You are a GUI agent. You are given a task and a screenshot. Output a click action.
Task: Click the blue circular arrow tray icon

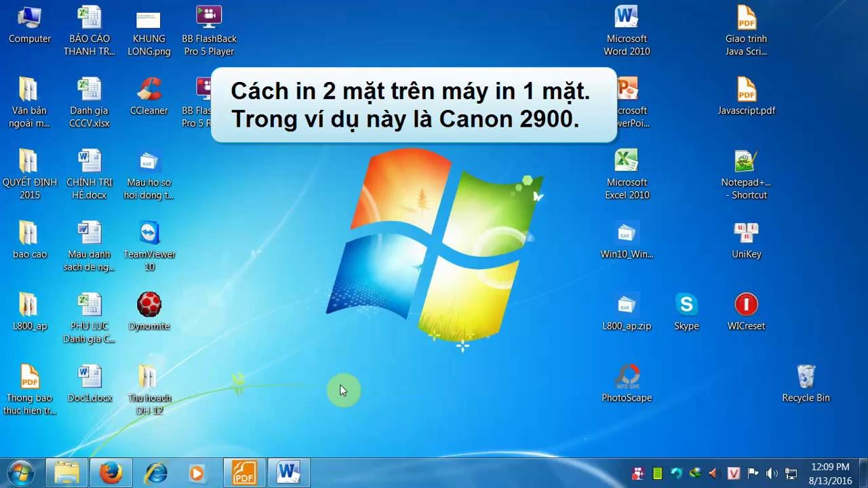click(x=676, y=473)
